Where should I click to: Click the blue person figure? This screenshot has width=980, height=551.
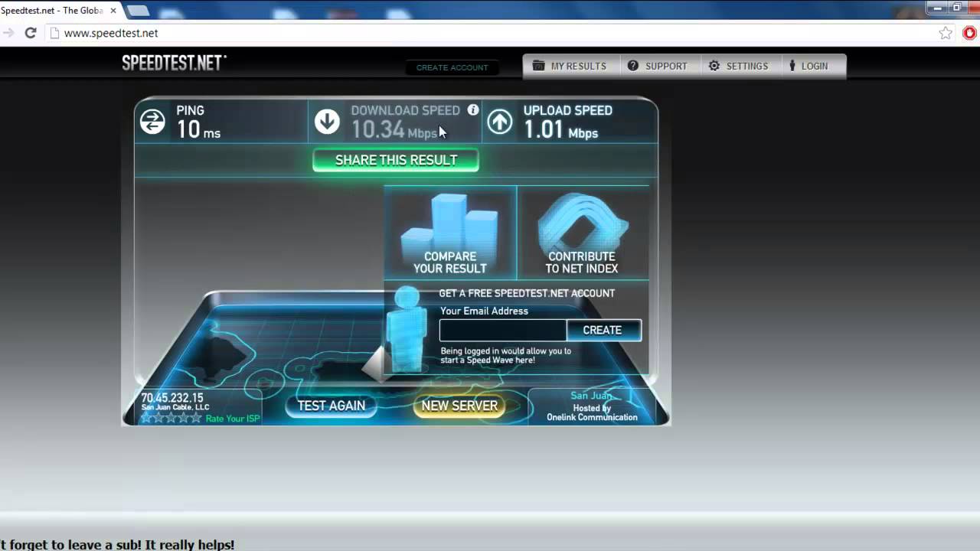click(406, 329)
